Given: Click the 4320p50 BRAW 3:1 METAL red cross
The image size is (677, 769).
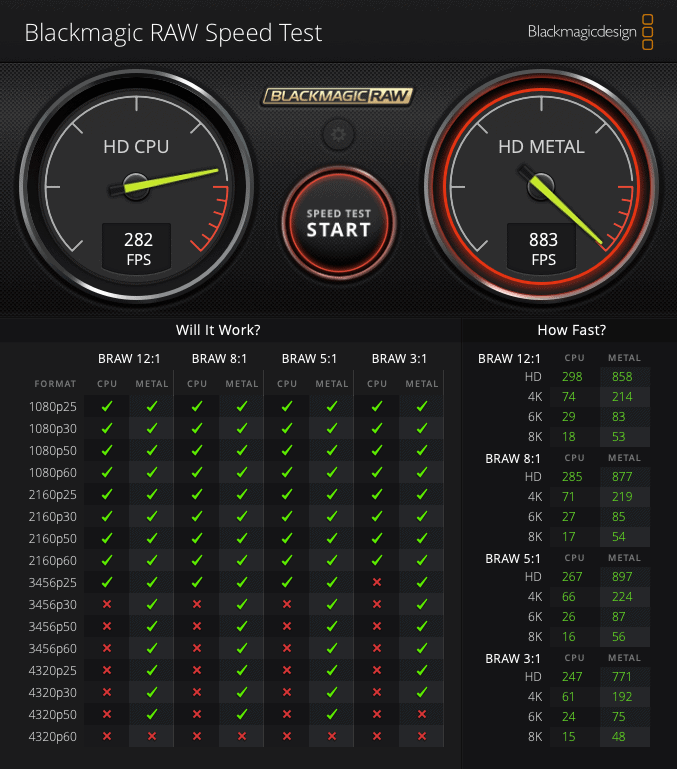Looking at the screenshot, I should [422, 714].
